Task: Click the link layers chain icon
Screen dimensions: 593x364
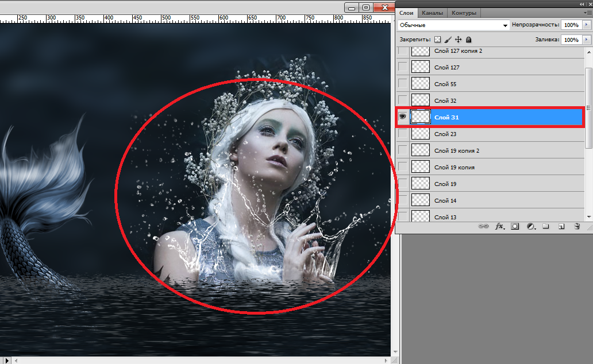Action: 484,227
